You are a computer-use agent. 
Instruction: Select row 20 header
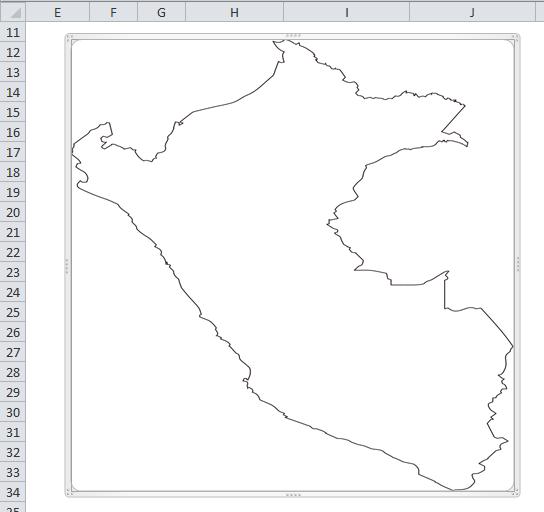[x=13, y=212]
